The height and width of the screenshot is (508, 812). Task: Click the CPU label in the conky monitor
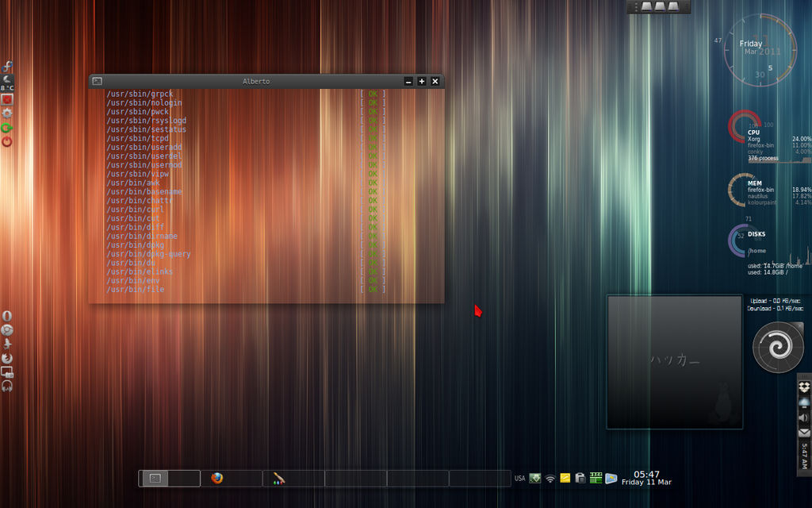pyautogui.click(x=753, y=133)
